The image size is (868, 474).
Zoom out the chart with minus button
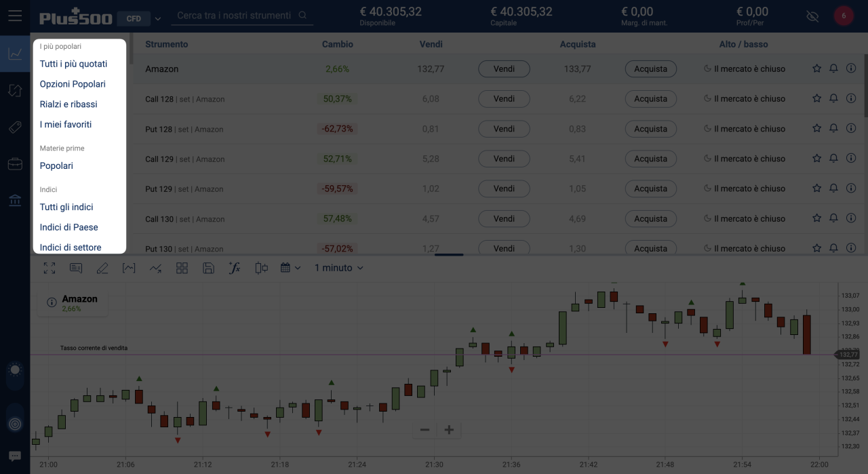click(425, 430)
